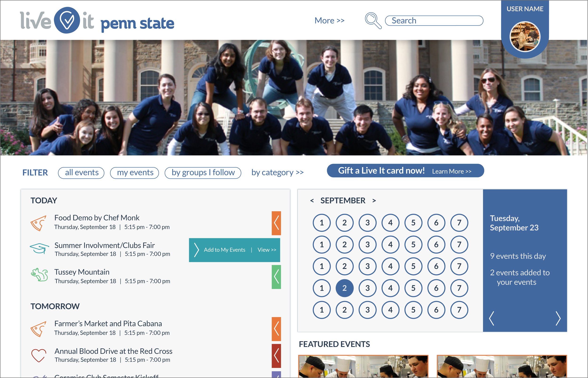Select day 1 in last calendar row
This screenshot has width=588, height=378.
tap(322, 310)
